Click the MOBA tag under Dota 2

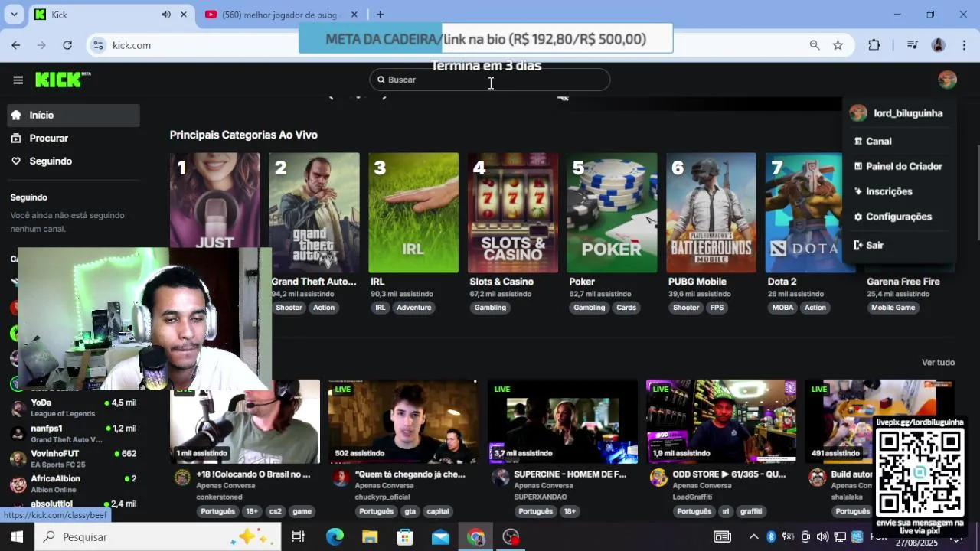[x=783, y=308]
